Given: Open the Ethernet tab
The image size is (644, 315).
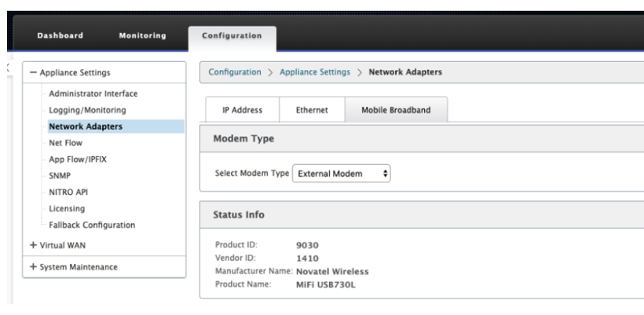Looking at the screenshot, I should click(312, 110).
